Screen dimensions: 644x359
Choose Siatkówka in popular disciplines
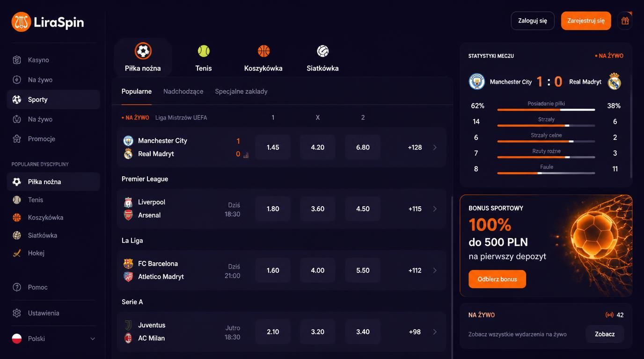pyautogui.click(x=53, y=235)
